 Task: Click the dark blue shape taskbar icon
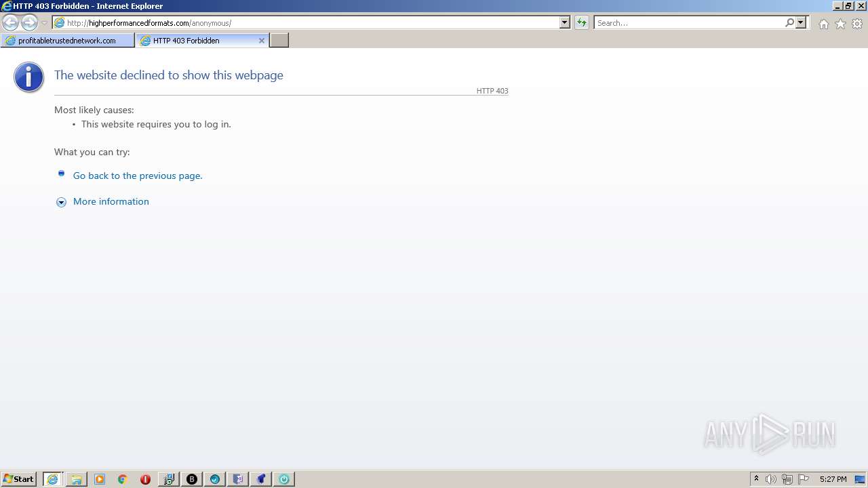coord(261,479)
